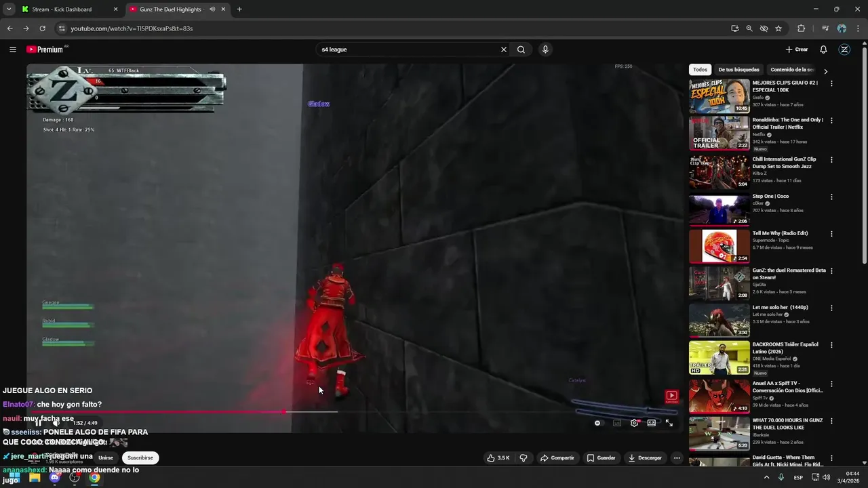Like the video with 3.5 K
The width and height of the screenshot is (868, 488).
pos(498,457)
